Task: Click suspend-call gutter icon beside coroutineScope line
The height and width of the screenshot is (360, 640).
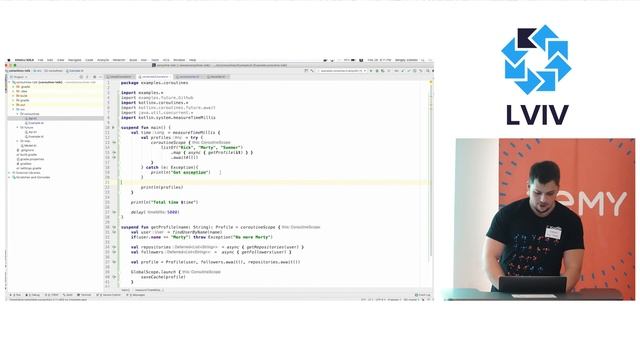Action: [x=114, y=142]
